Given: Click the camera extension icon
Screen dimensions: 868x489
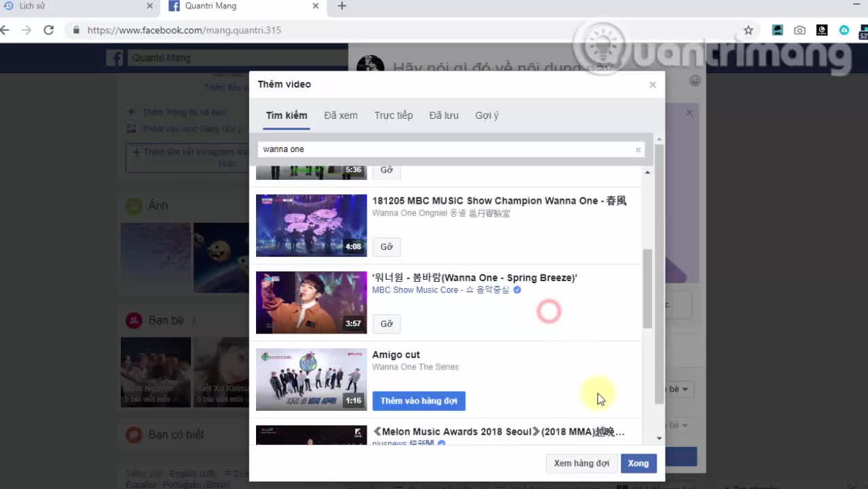Looking at the screenshot, I should pos(800,30).
